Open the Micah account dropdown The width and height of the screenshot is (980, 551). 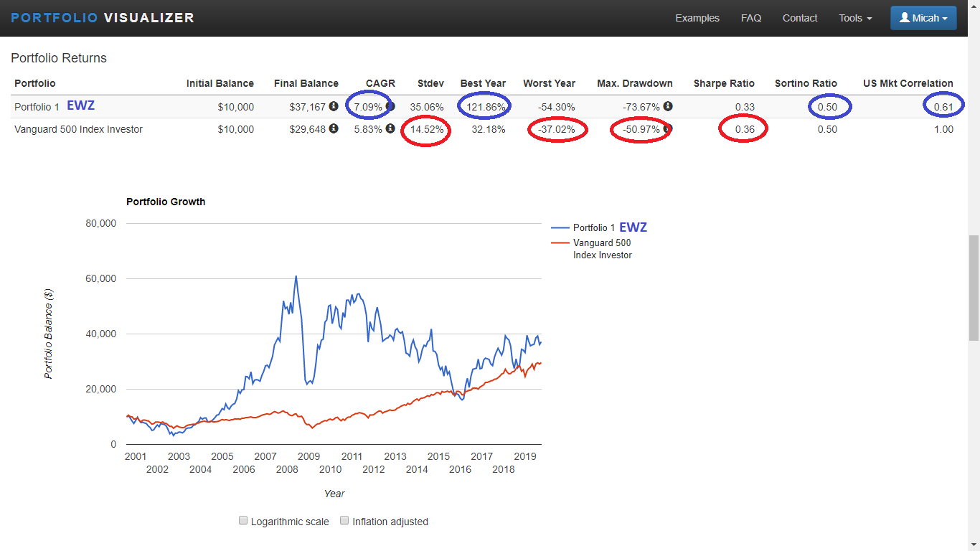(923, 18)
